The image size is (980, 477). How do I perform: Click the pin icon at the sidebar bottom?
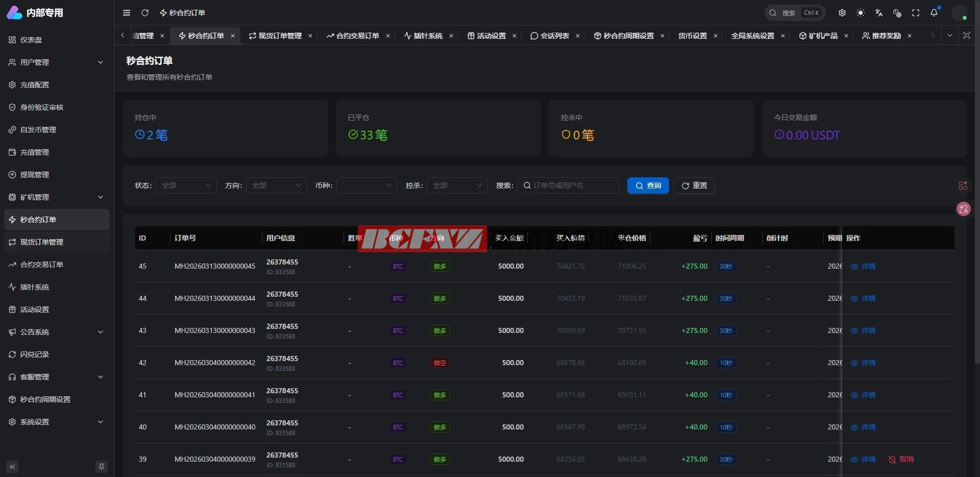pos(102,466)
